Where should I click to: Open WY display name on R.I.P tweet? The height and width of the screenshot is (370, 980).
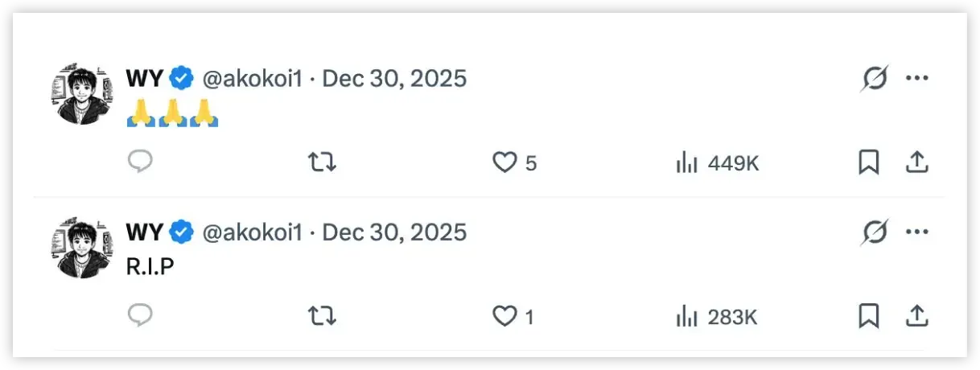tap(145, 232)
